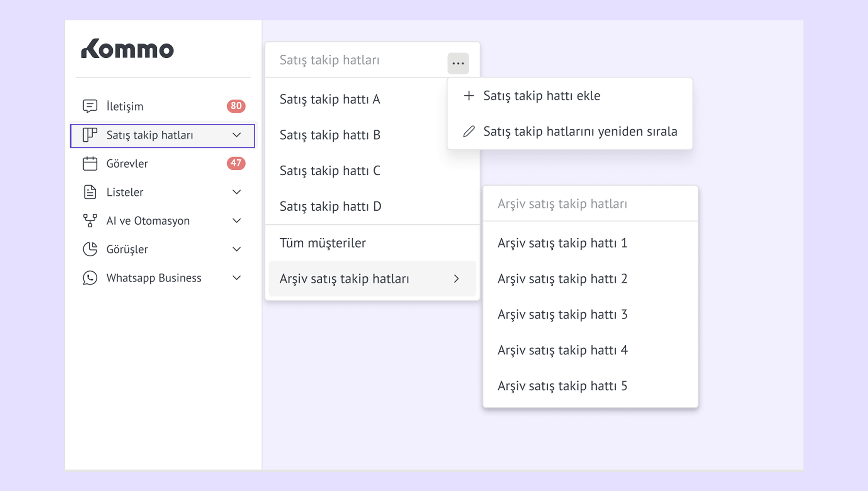
Task: Open Tüm müşteriler entry
Action: tap(323, 243)
